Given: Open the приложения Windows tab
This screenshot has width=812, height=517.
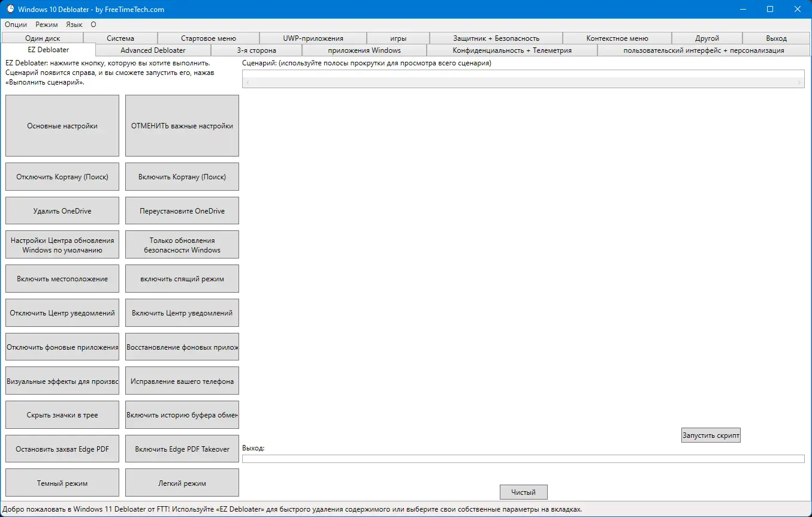Looking at the screenshot, I should point(364,50).
